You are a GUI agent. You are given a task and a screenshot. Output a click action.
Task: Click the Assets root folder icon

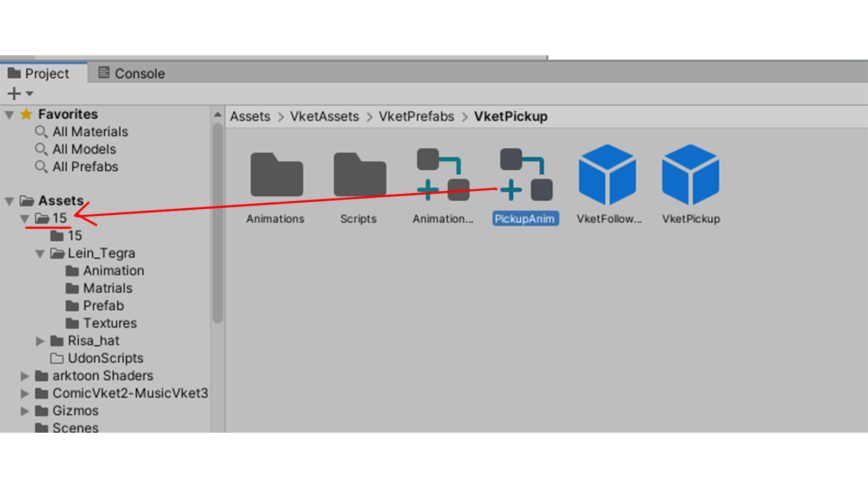click(x=27, y=201)
